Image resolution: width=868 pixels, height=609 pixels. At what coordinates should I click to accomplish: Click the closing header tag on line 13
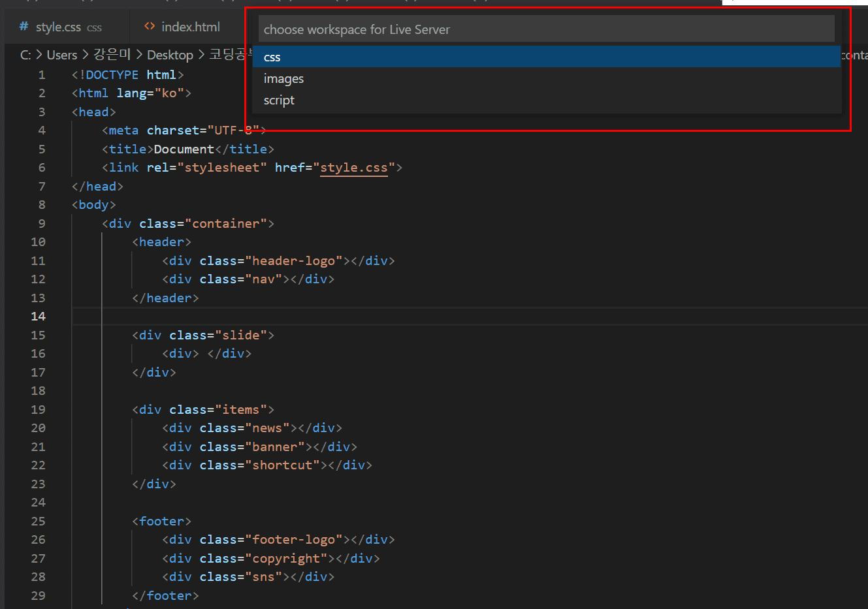[165, 298]
